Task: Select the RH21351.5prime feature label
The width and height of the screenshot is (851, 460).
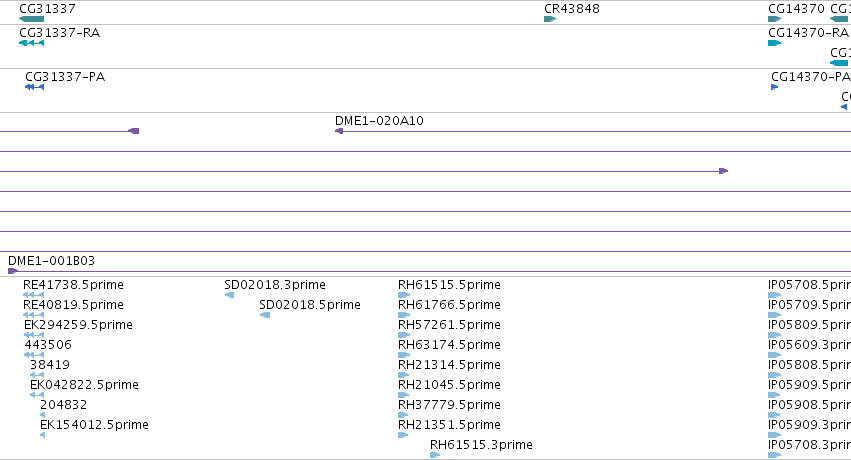Action: pos(449,424)
